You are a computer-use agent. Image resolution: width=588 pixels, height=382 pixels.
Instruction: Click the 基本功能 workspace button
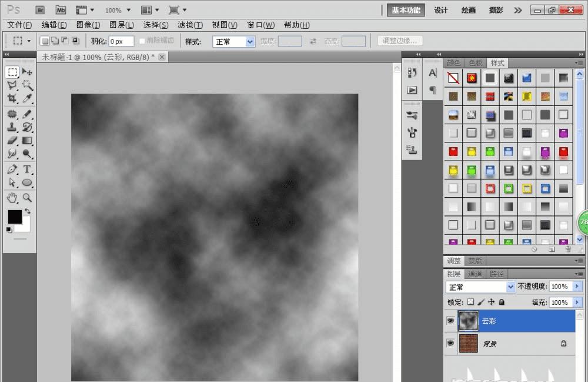pyautogui.click(x=406, y=10)
